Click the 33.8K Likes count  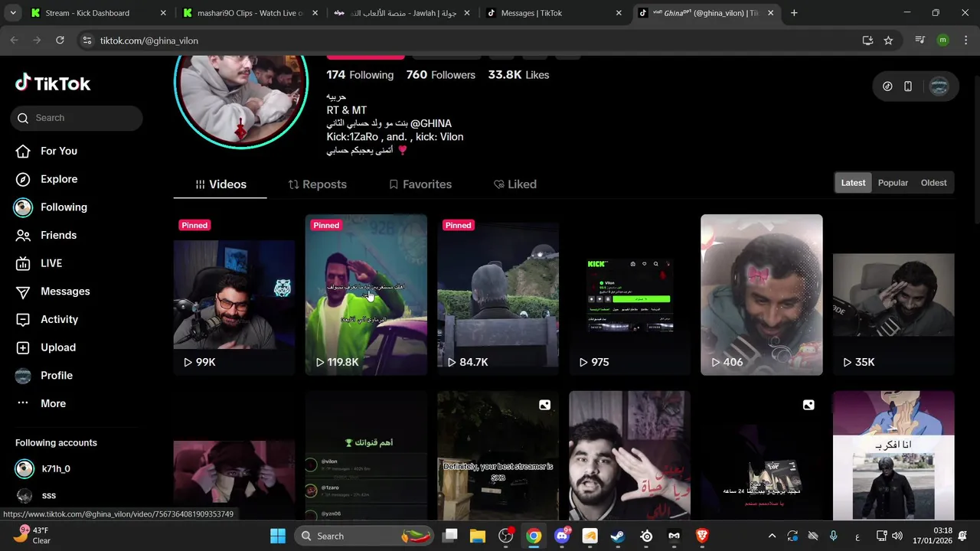click(518, 75)
